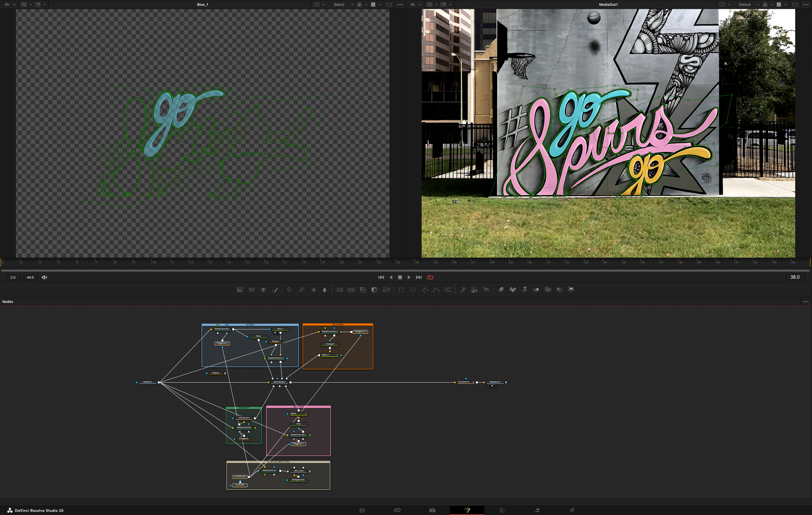Add a Color Curves node from the toolbar

301,290
